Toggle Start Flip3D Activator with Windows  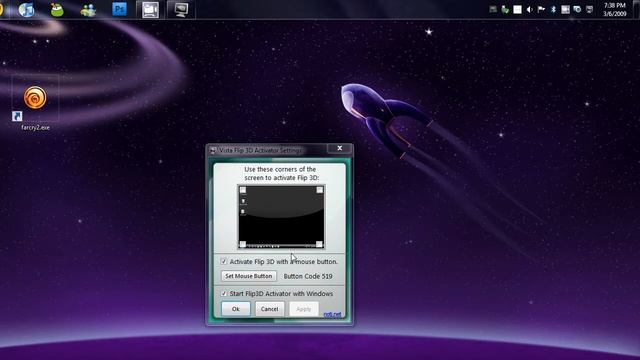tap(224, 293)
